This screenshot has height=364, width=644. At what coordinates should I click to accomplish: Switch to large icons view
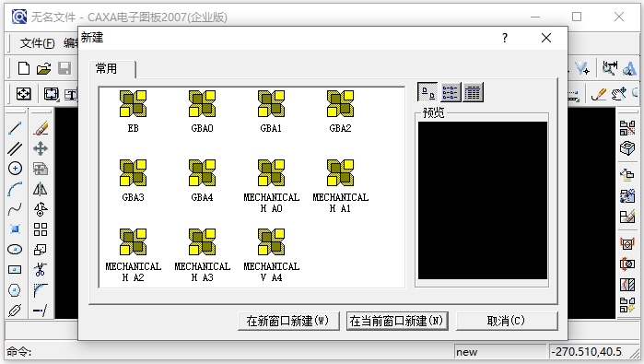[x=428, y=92]
